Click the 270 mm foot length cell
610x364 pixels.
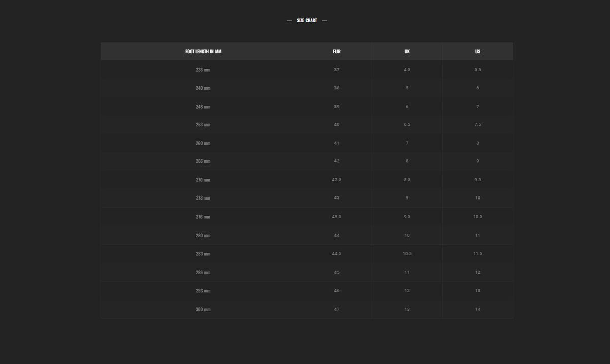(x=203, y=180)
